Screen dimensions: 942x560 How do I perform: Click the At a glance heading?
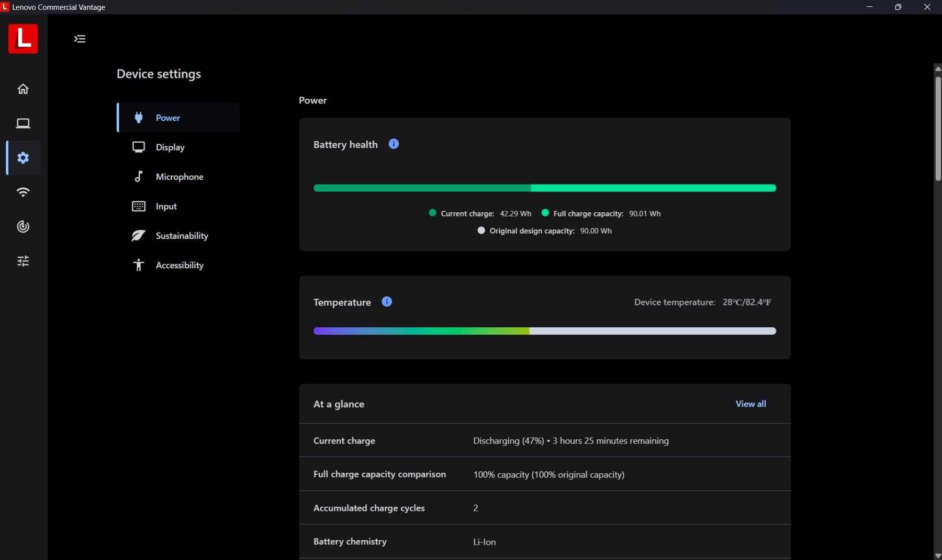click(339, 404)
